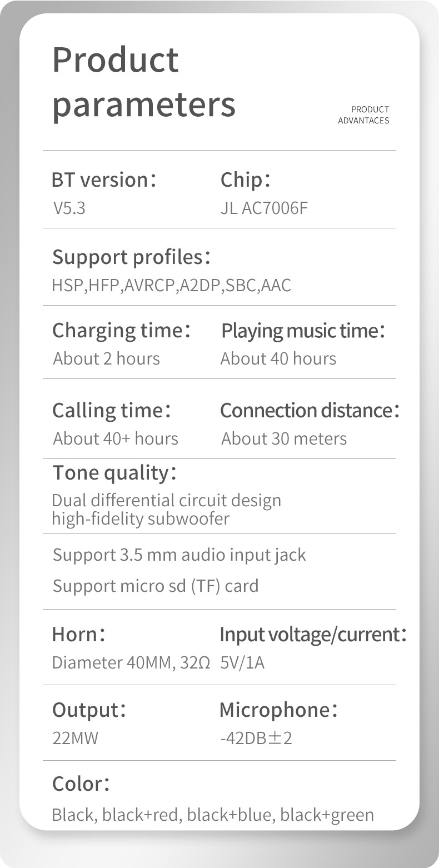Click the "About 2 hours" charging value
Viewport: 439px width, 868px height.
[106, 358]
